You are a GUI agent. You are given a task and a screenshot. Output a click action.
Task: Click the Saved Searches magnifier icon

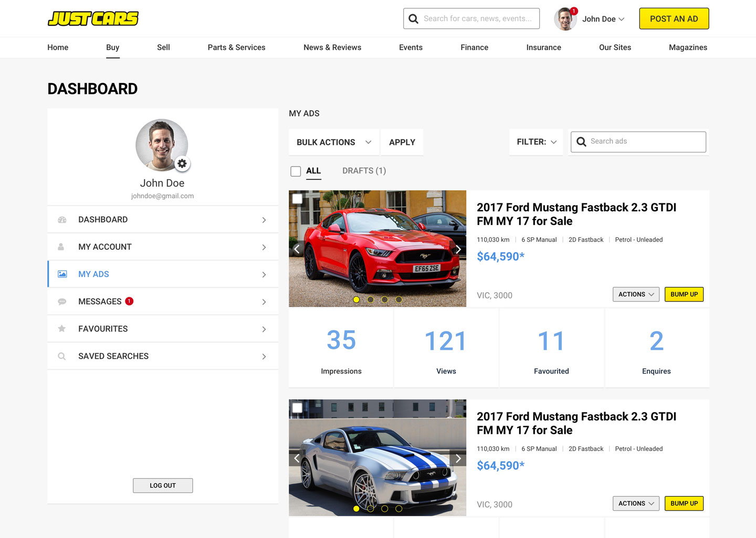(62, 356)
